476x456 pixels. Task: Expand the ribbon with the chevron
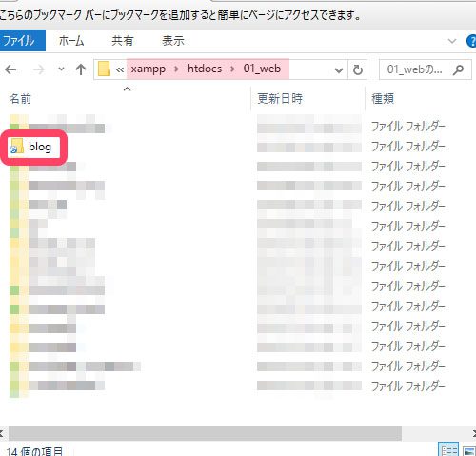pyautogui.click(x=452, y=41)
